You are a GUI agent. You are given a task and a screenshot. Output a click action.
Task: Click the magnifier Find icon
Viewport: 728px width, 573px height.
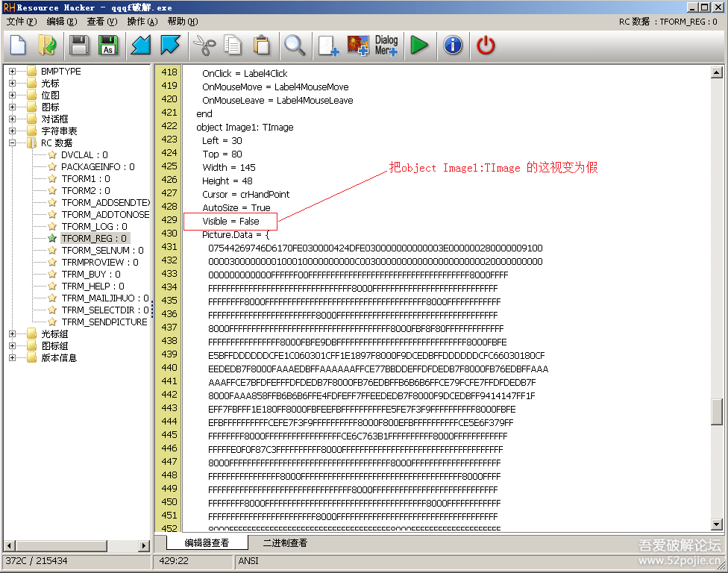pos(295,46)
